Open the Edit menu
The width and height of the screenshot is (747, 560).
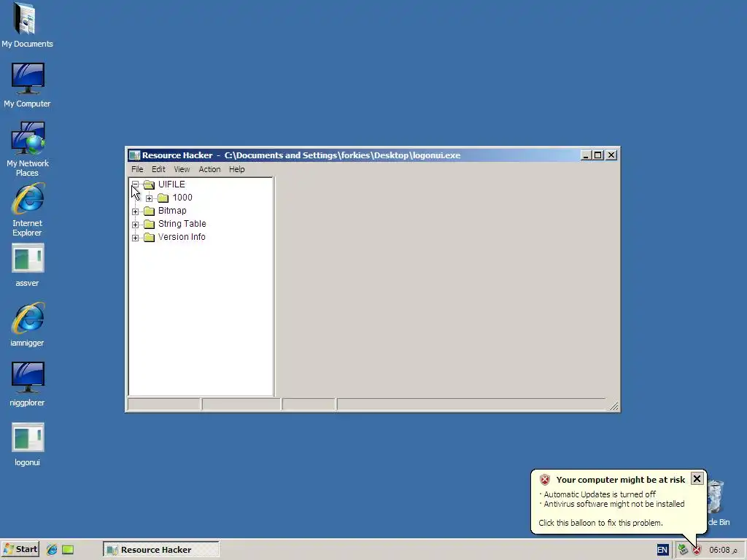158,169
